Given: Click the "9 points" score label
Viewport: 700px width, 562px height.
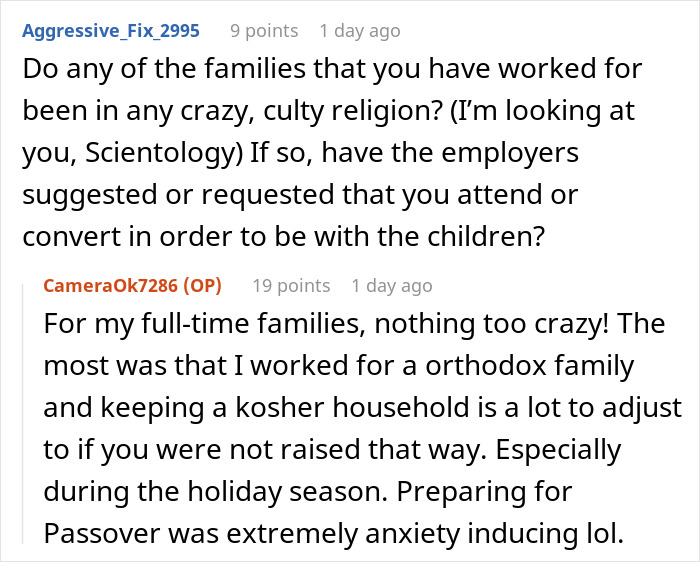Looking at the screenshot, I should click(264, 31).
